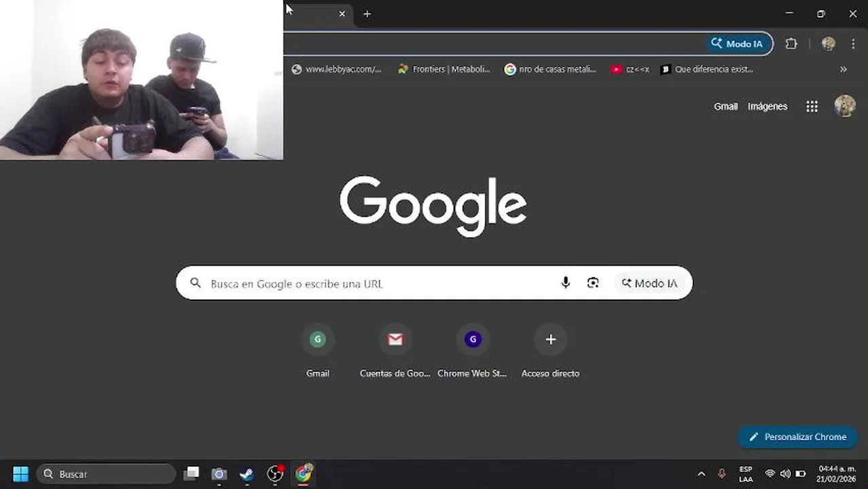This screenshot has height=489, width=868.
Task: Click the Google logo
Action: click(433, 206)
